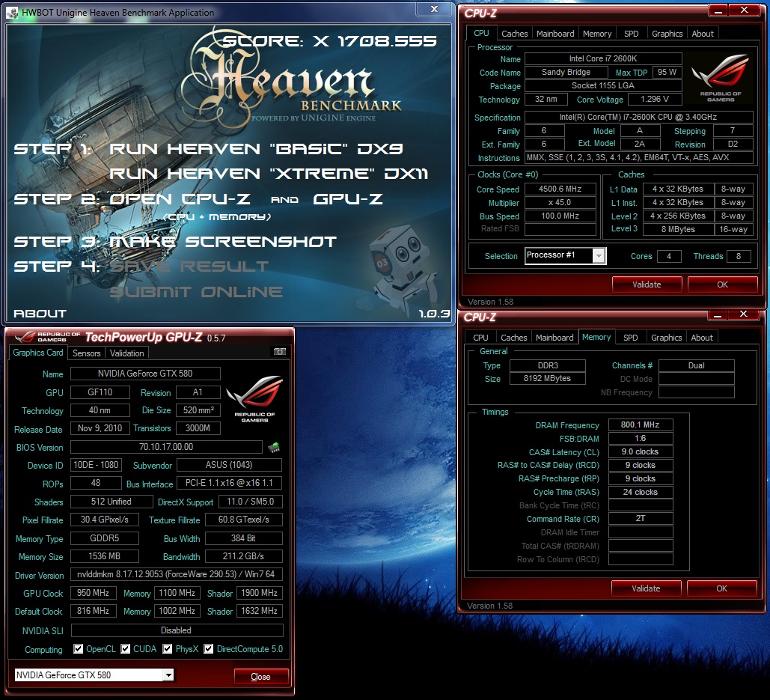The height and width of the screenshot is (700, 770).
Task: Click the Core Speed value 4500.6 MHz
Action: coord(560,189)
